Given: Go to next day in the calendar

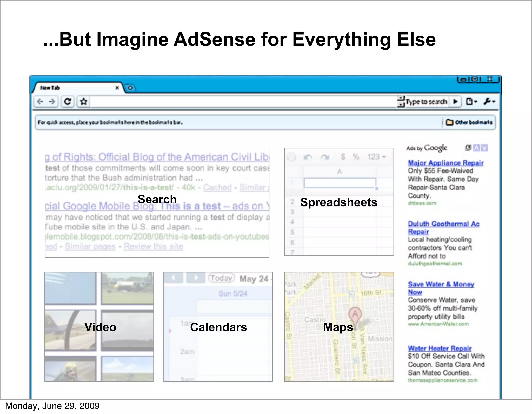Looking at the screenshot, I should pyautogui.click(x=196, y=278).
